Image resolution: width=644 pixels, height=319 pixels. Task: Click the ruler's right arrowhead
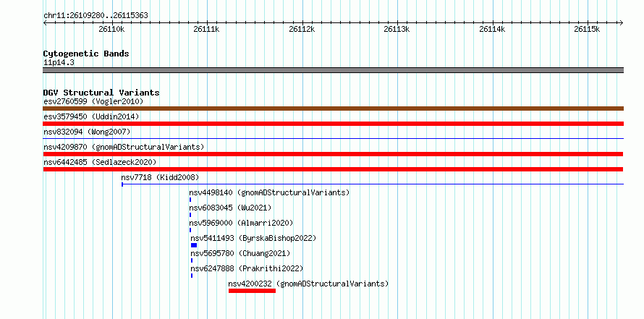[x=622, y=23]
